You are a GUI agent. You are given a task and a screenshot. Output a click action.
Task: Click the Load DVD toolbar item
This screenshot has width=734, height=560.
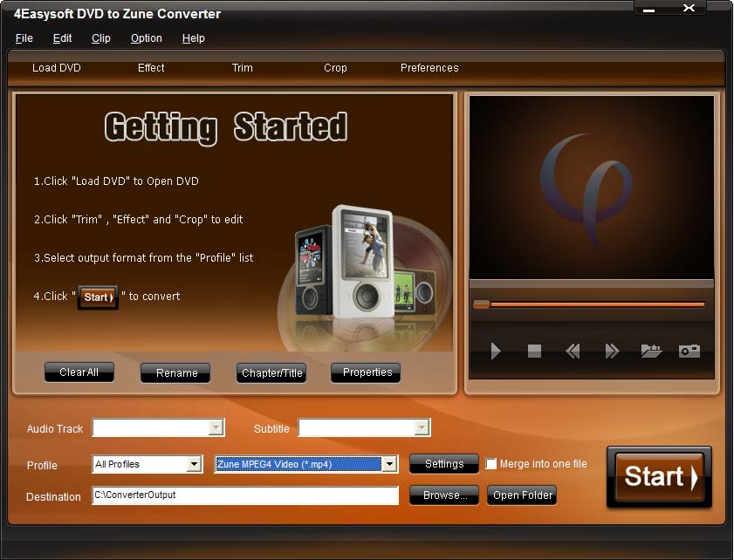57,68
